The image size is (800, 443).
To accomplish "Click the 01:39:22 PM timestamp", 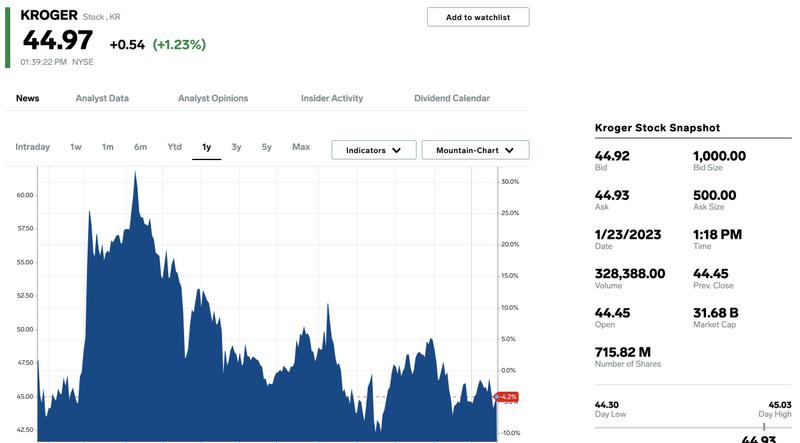I will coord(43,62).
